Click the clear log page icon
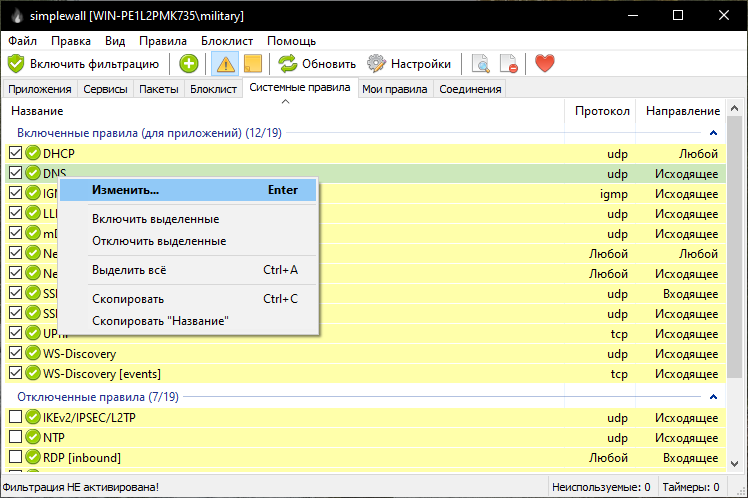This screenshot has height=498, width=748. pyautogui.click(x=509, y=64)
